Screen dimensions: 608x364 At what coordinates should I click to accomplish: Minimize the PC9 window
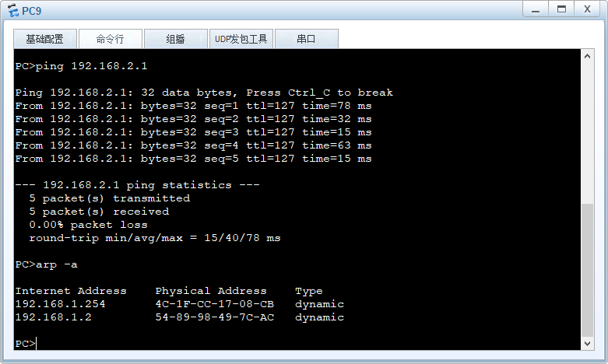(x=534, y=9)
